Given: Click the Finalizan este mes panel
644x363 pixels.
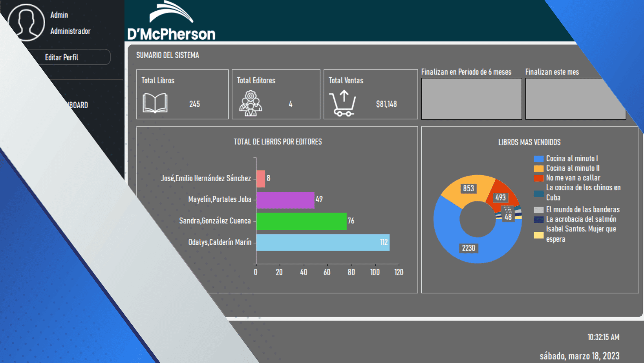Looking at the screenshot, I should pyautogui.click(x=575, y=99).
